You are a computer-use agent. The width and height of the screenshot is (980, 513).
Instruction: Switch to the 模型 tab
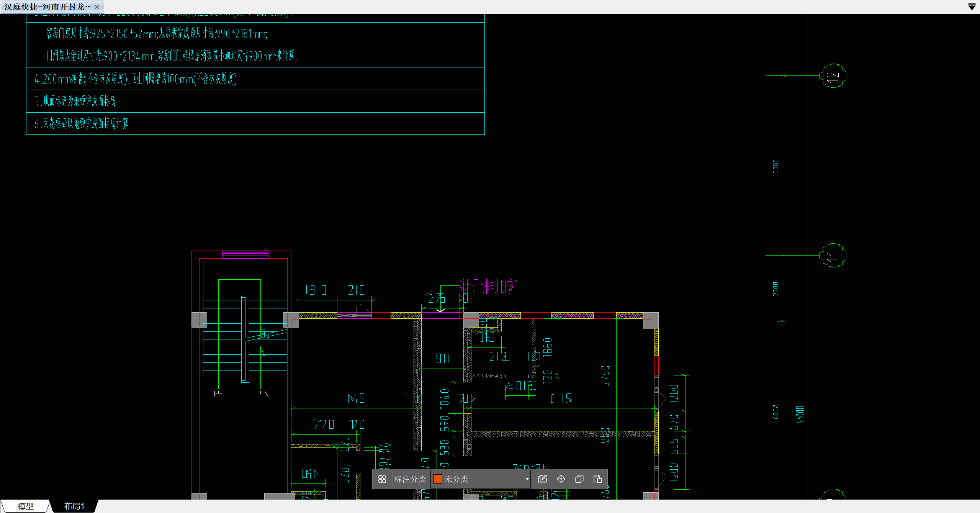click(25, 506)
